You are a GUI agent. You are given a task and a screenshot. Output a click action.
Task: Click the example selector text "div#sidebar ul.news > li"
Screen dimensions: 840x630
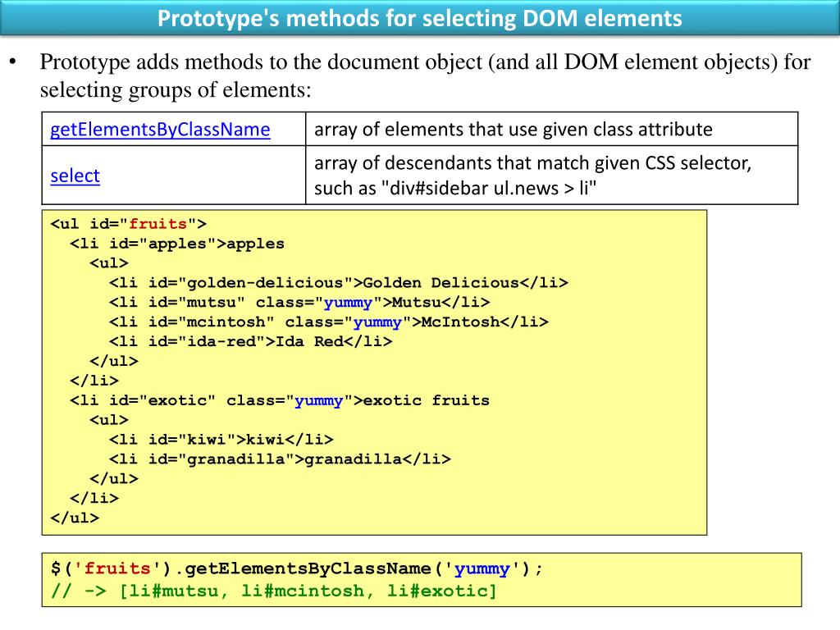[489, 188]
